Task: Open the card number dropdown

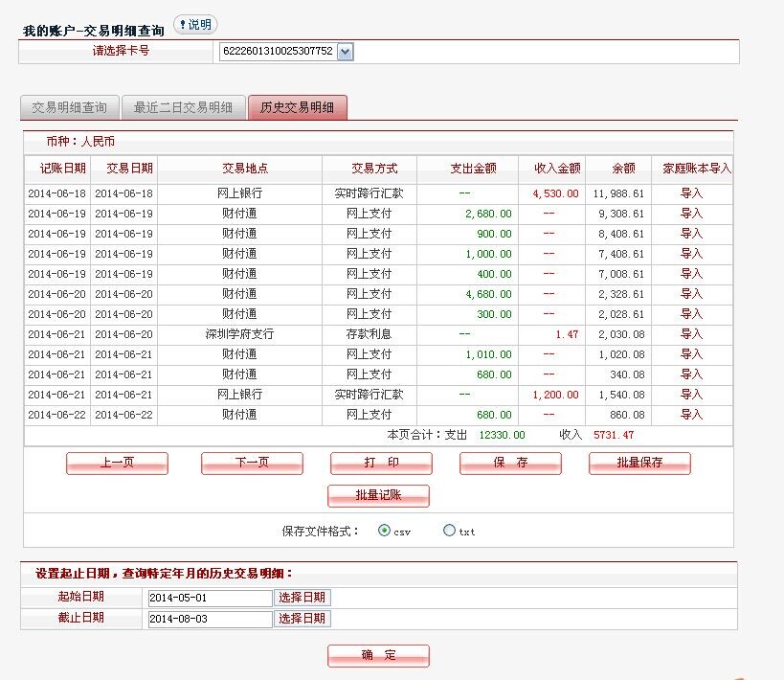Action: point(345,51)
